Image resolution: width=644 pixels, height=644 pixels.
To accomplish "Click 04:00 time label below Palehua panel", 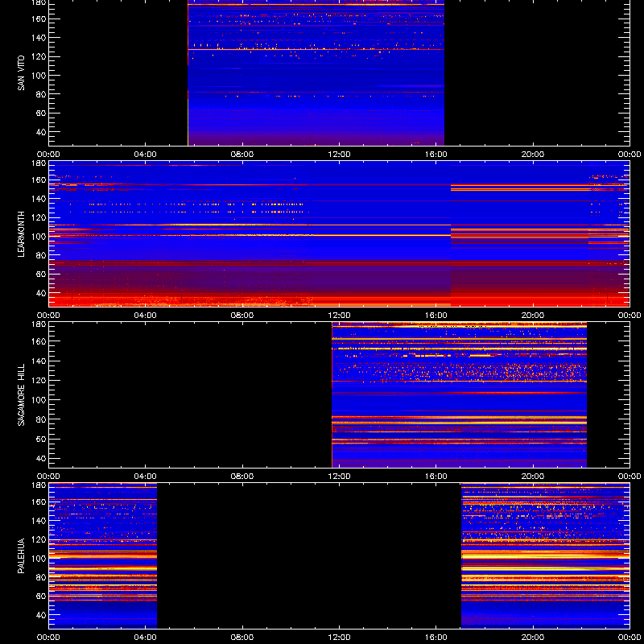I will (x=146, y=638).
